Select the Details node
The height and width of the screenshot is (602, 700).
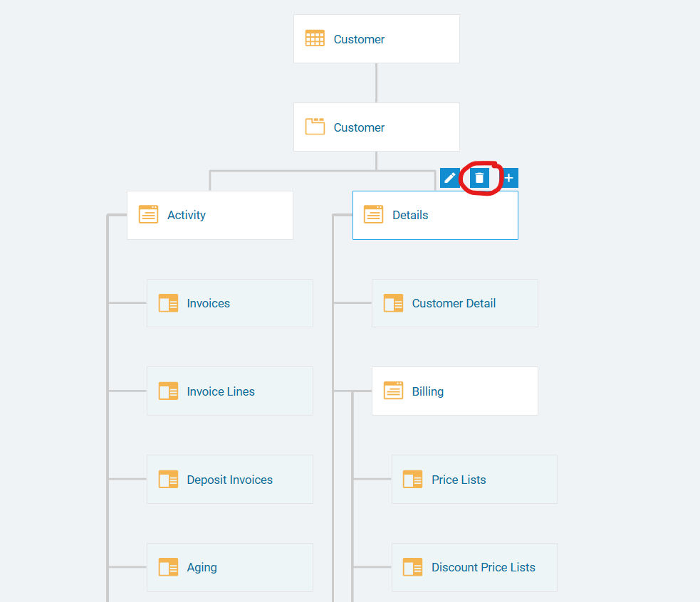pyautogui.click(x=435, y=215)
